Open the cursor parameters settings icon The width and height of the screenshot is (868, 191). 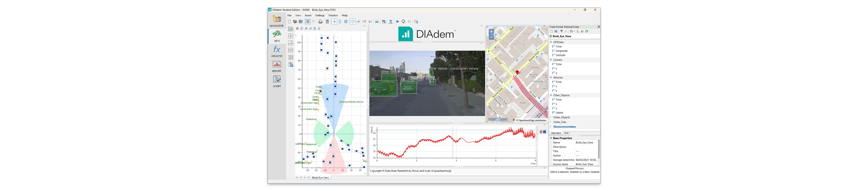416,21
